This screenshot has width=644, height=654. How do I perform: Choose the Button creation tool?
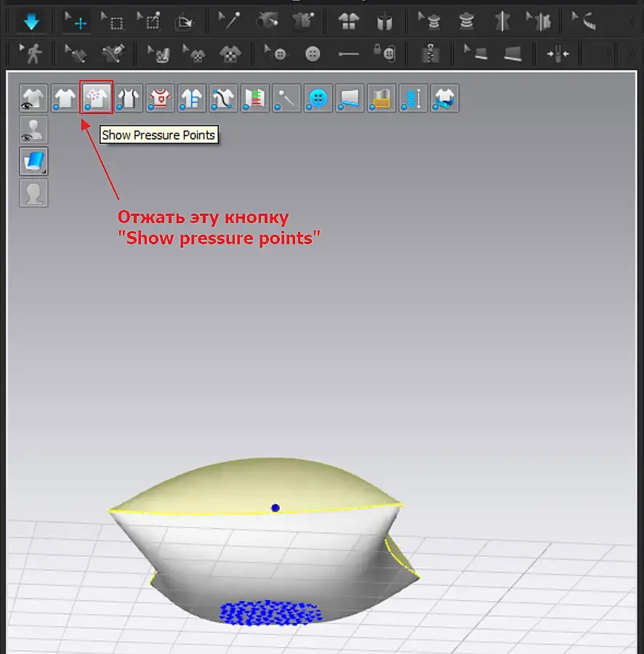coord(313,54)
